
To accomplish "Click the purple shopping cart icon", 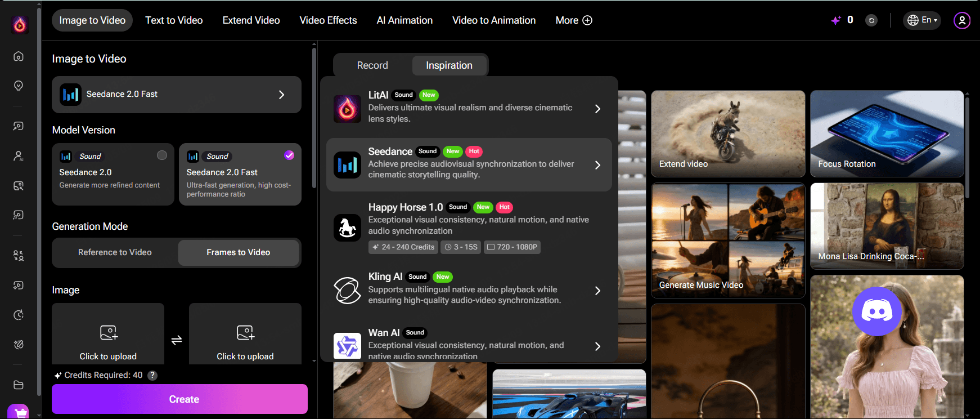I will 19,412.
